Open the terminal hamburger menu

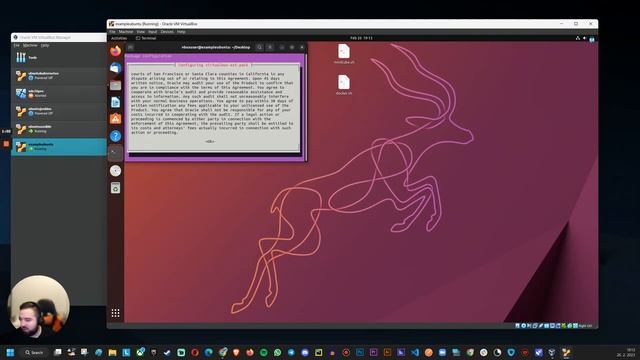[270, 47]
